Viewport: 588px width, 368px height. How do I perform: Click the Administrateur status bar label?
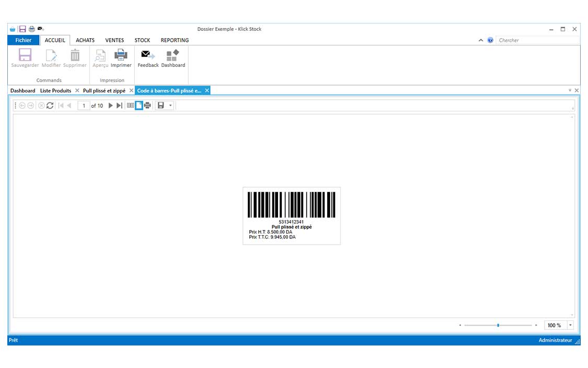(x=556, y=340)
